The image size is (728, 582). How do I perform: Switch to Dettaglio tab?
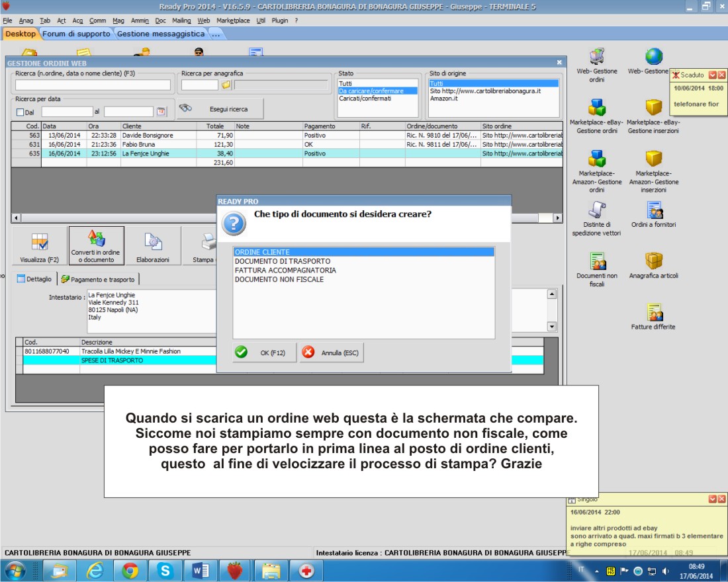pos(34,279)
